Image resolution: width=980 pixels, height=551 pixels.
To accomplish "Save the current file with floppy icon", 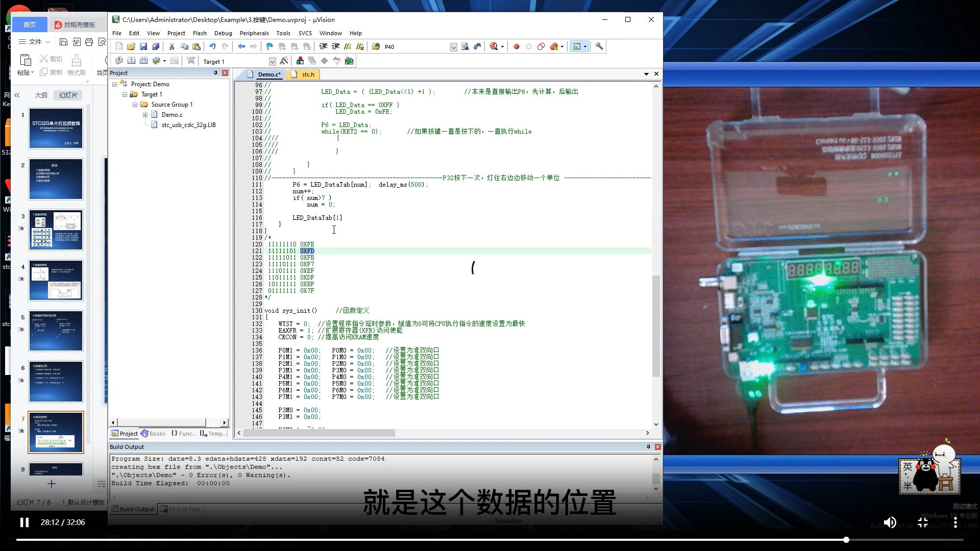I will click(143, 46).
